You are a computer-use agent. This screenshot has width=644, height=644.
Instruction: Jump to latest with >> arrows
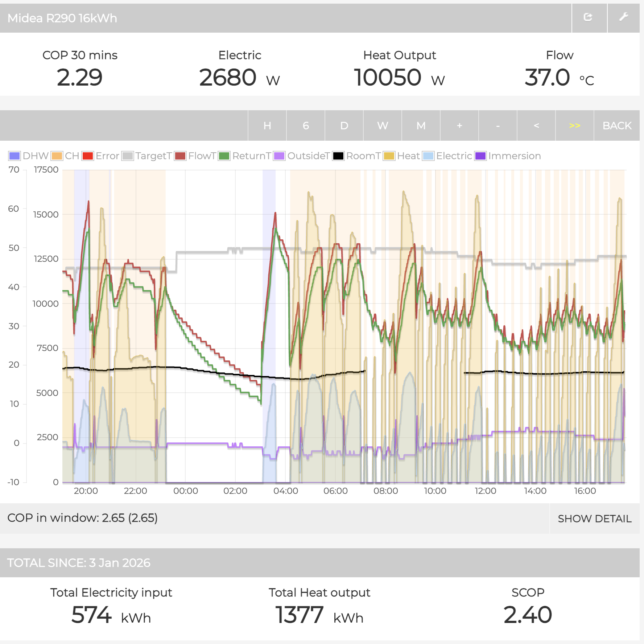point(574,125)
